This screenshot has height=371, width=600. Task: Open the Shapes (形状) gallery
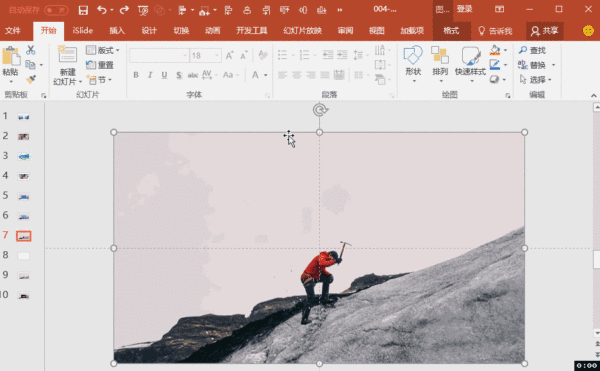413,63
